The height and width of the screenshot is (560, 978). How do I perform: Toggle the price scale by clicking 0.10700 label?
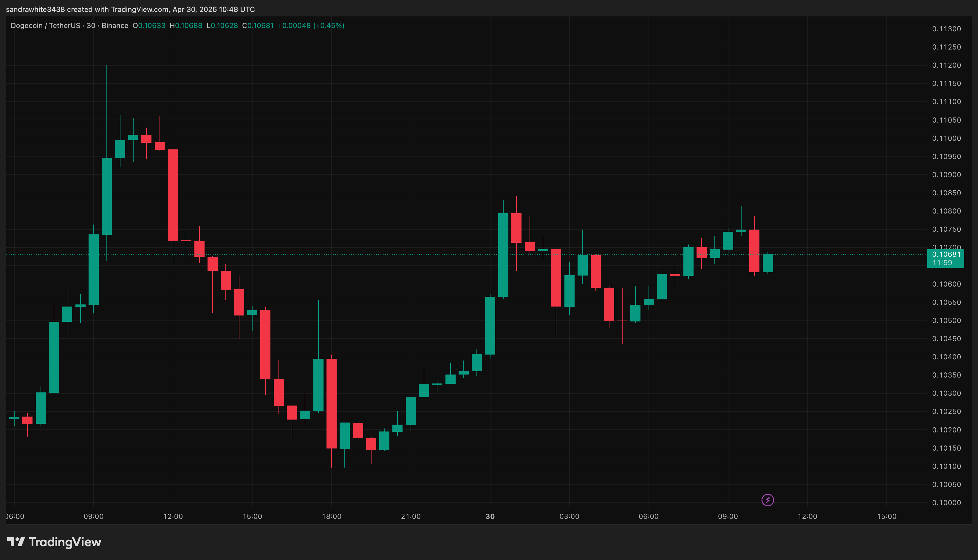(948, 247)
